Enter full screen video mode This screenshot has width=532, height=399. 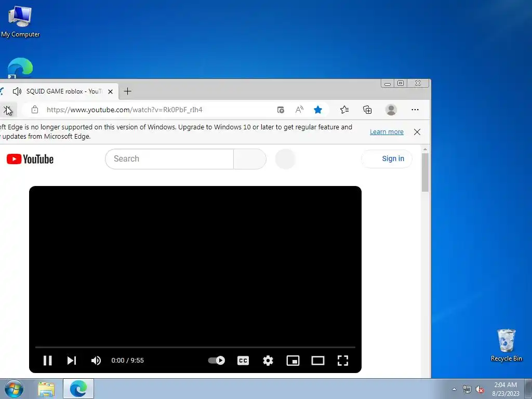[x=343, y=361]
